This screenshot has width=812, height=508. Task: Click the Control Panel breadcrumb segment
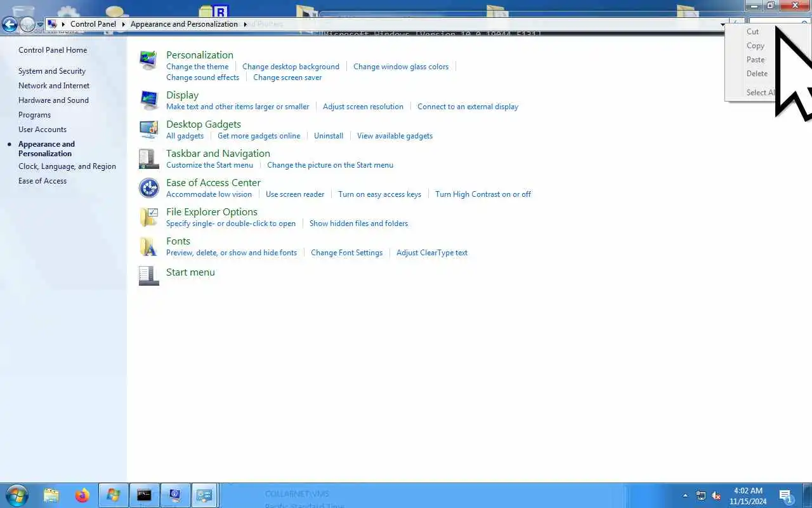(x=93, y=24)
